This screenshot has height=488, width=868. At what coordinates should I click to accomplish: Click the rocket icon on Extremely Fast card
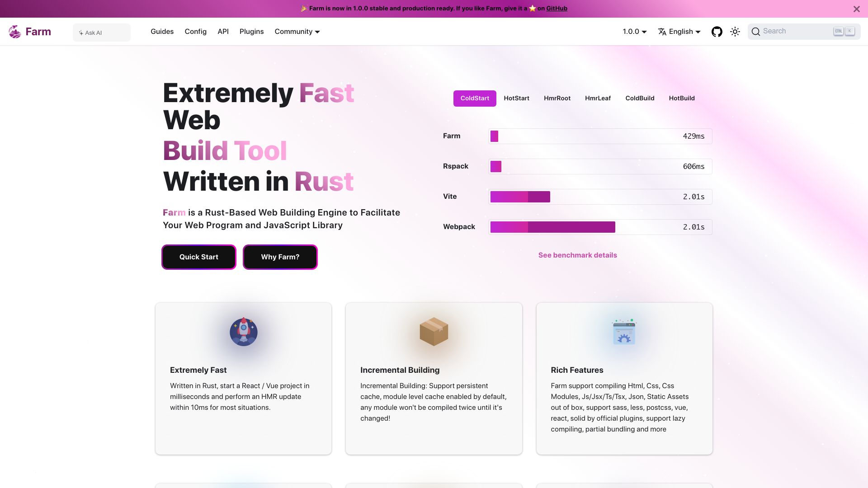(244, 332)
